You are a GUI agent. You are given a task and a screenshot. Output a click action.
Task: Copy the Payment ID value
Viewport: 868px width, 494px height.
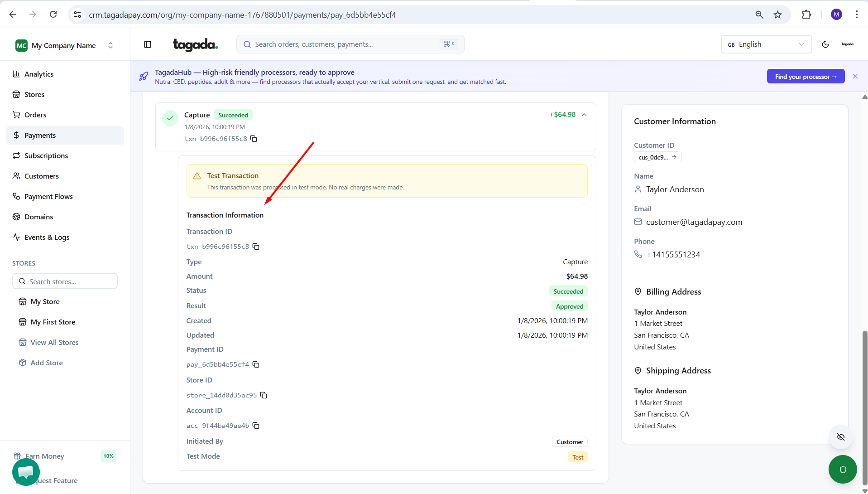pos(256,364)
